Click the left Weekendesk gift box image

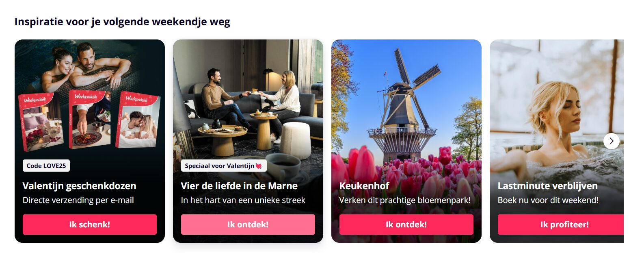(x=41, y=122)
